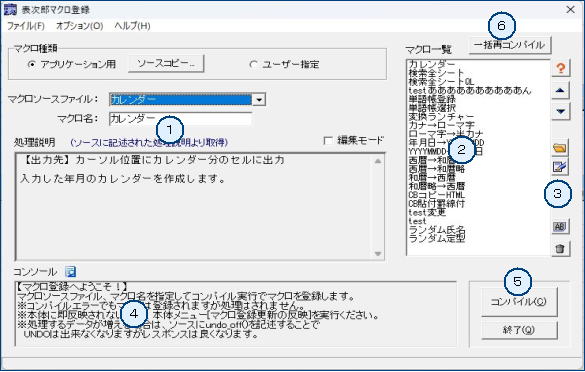Click the 終了(Q) button

[x=519, y=330]
